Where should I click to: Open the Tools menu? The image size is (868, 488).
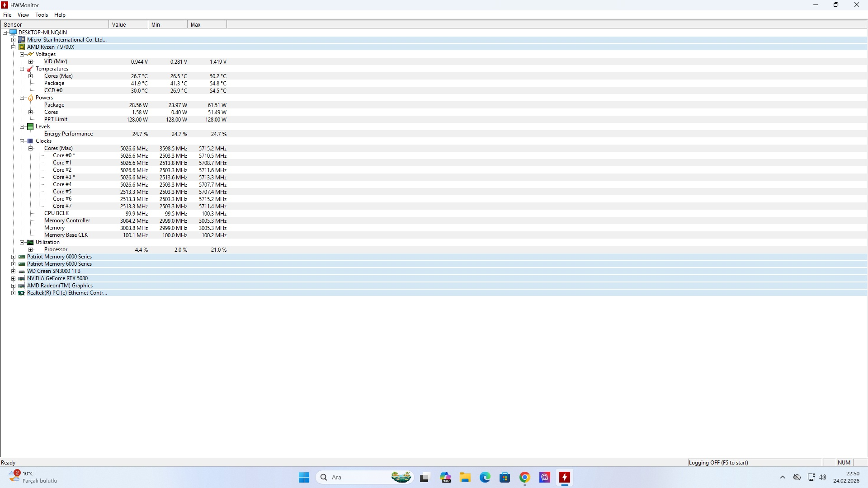coord(42,15)
